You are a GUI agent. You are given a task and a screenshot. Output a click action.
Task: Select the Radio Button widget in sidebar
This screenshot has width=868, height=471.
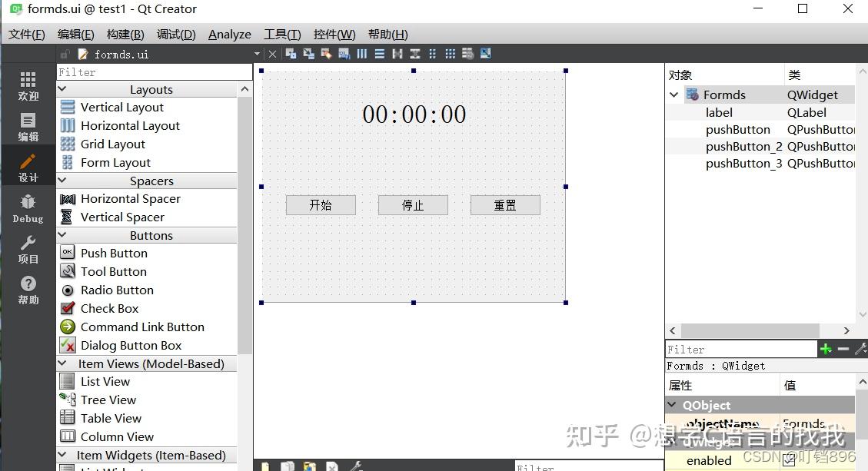[x=117, y=290]
